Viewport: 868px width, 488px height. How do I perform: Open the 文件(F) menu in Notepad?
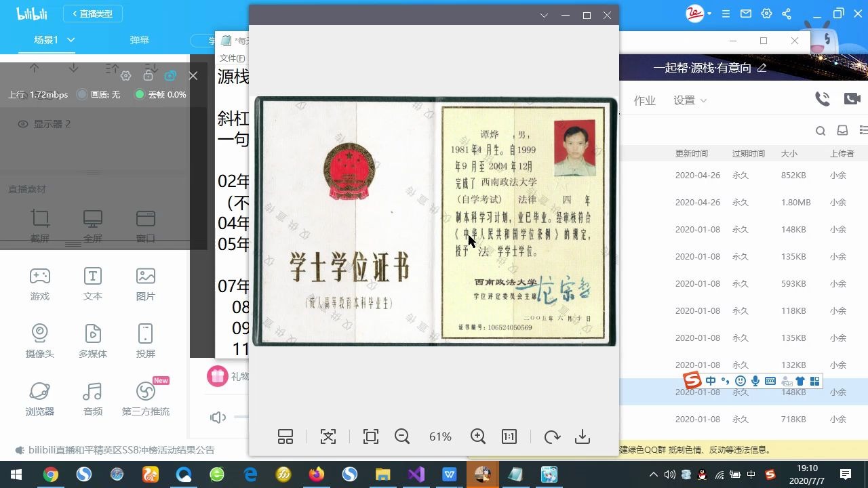click(x=233, y=58)
